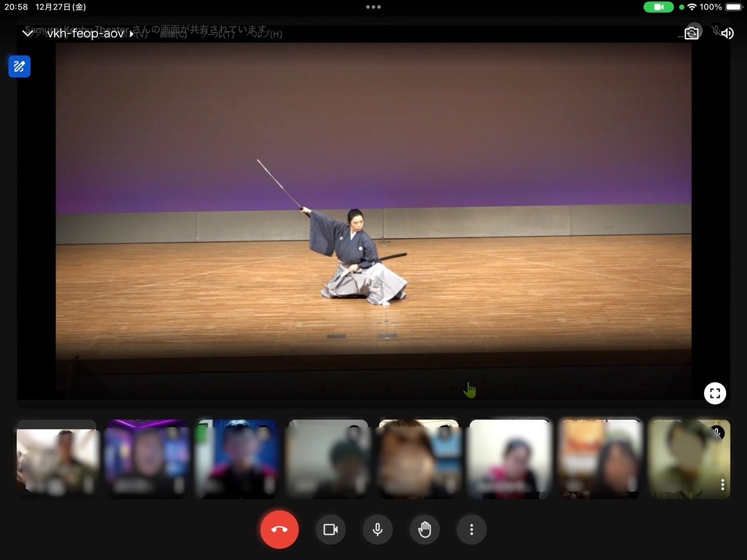Tap the green camera indicator in status bar
This screenshot has height=560, width=747.
tap(658, 7)
